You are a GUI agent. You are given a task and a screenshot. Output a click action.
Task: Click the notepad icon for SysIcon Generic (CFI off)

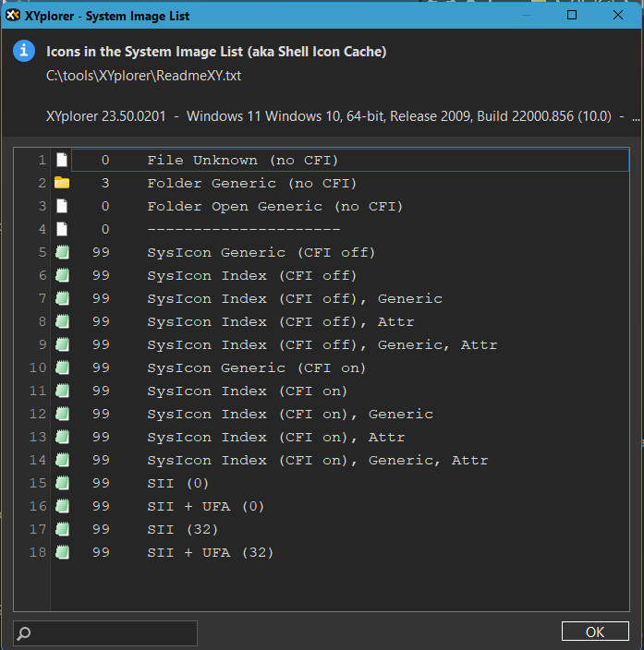pos(62,252)
